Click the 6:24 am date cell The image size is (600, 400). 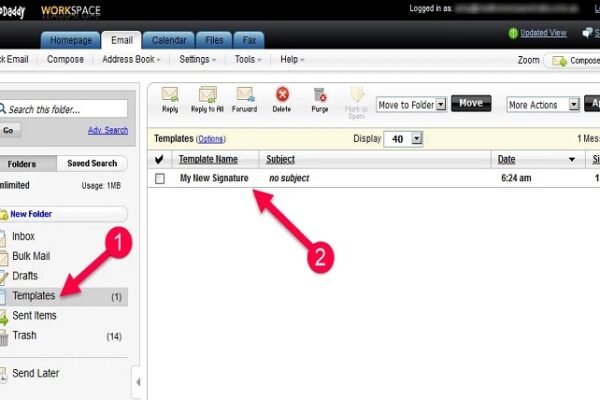pyautogui.click(x=516, y=178)
